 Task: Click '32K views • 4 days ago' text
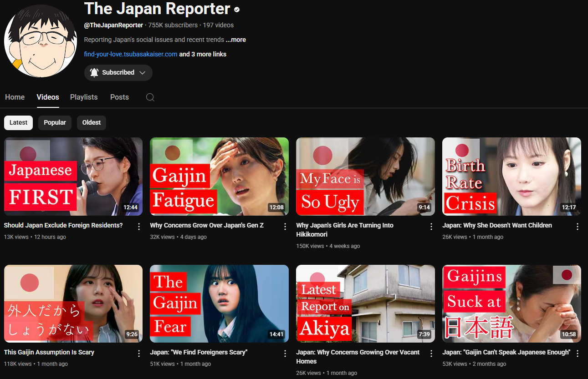click(x=179, y=237)
